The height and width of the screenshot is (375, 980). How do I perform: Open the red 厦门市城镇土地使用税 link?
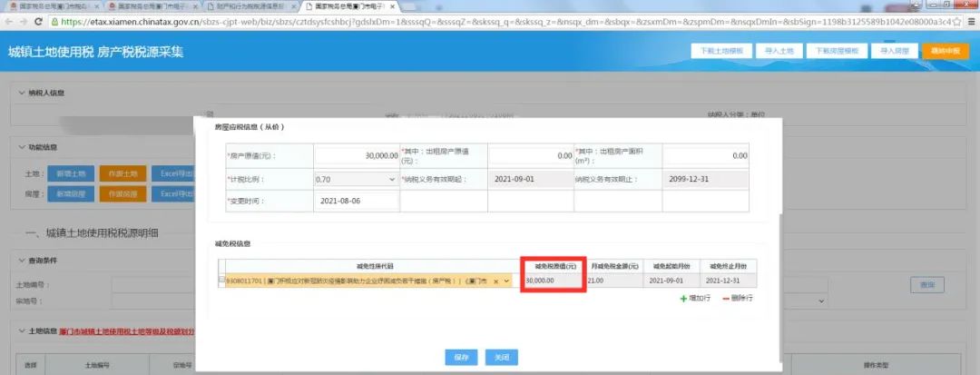128,331
